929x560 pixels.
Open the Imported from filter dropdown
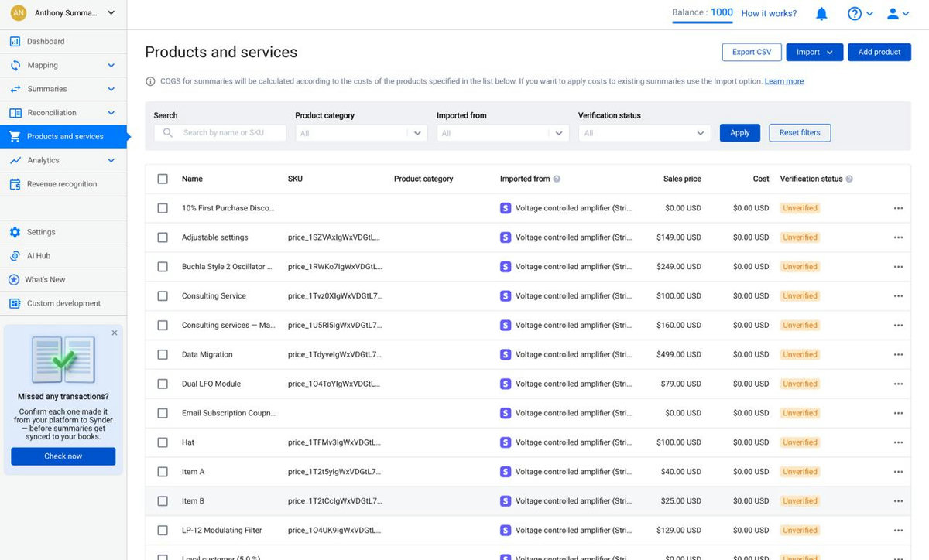[503, 133]
